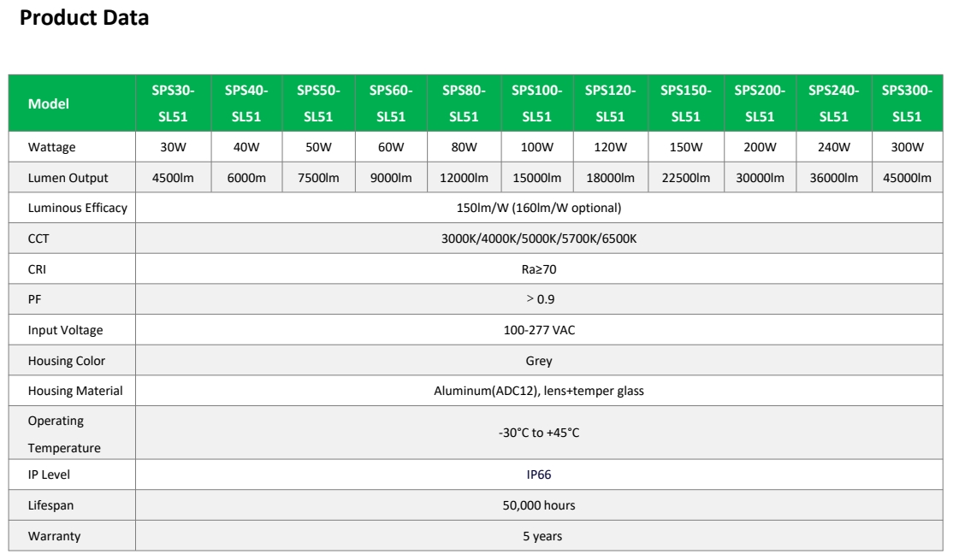The width and height of the screenshot is (953, 560).
Task: Select the Aluminum(ADC12) housing material text
Action: coord(538,391)
